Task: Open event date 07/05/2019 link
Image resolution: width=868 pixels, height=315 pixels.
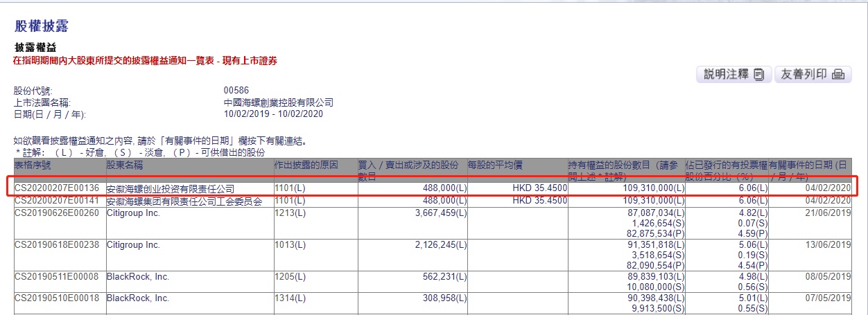Action: (828, 298)
